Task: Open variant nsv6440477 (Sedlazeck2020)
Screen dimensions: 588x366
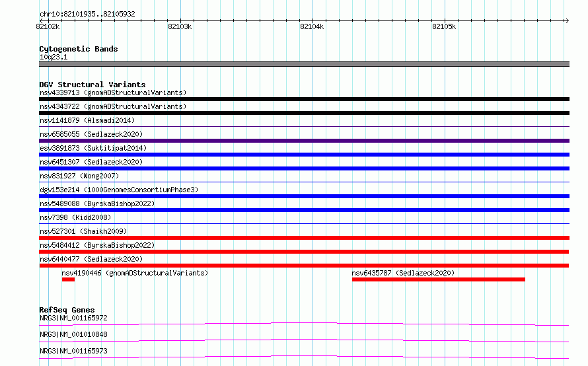Action: (91, 259)
